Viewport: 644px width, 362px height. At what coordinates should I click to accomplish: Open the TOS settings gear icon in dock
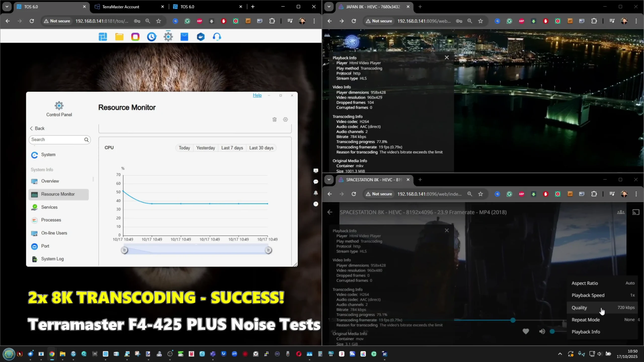point(168,37)
